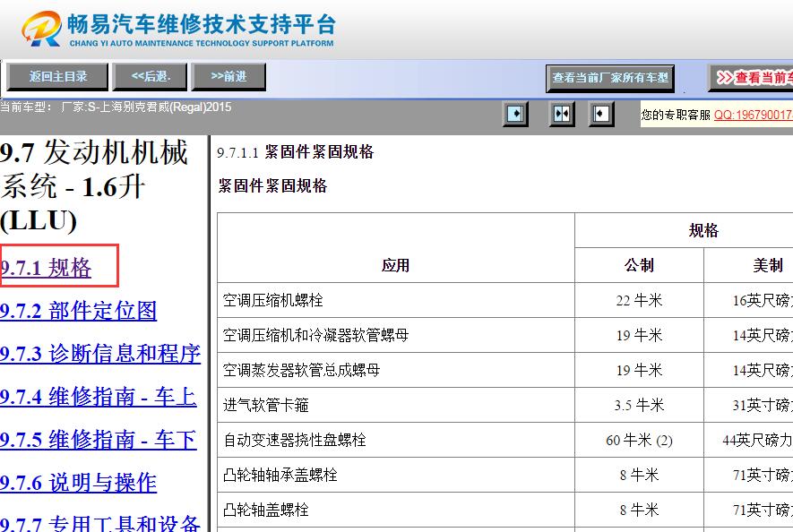Select the 空调蒸发器软管总成螺母 row label

pos(301,370)
